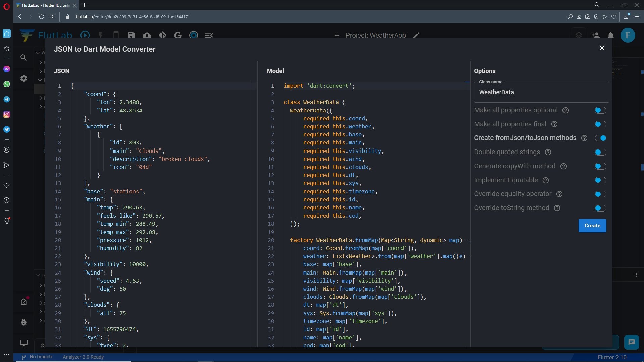Open WhatsApp in Opera sidebar
The width and height of the screenshot is (644, 362).
7,84
